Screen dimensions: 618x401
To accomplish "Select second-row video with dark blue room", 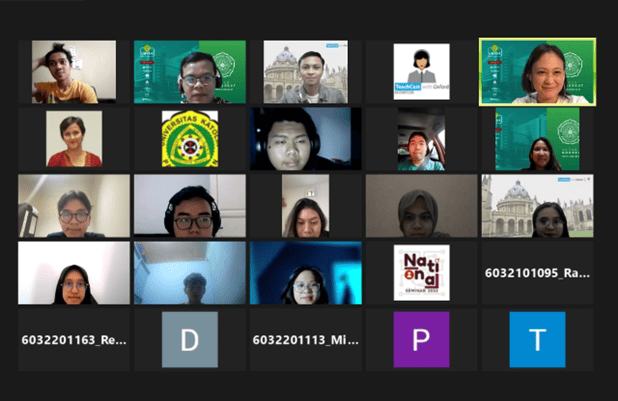I will click(305, 138).
